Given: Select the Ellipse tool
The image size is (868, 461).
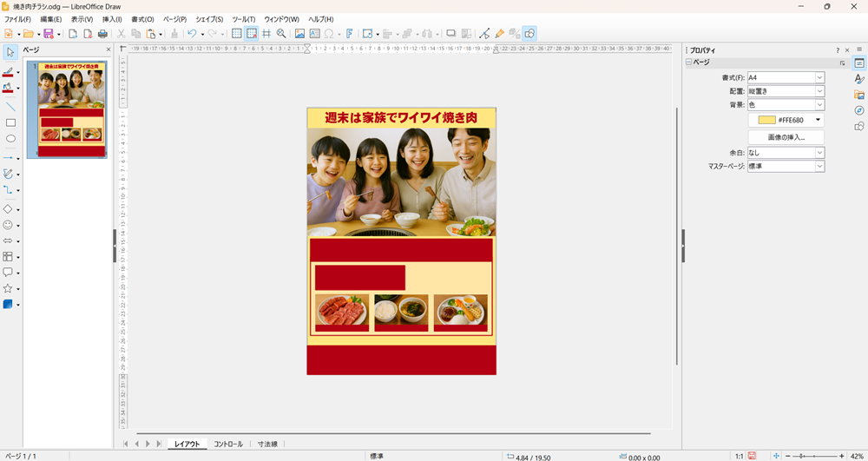Looking at the screenshot, I should pyautogui.click(x=10, y=139).
